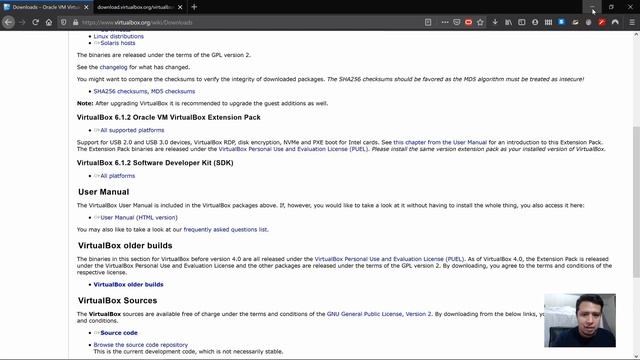Toggle Reader View icon in address bar
Image resolution: width=640 pixels, height=360 pixels.
[x=428, y=22]
